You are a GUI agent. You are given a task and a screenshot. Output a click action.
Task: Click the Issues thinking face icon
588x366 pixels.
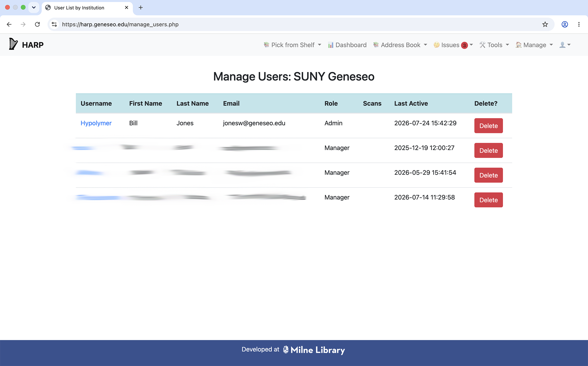coord(437,45)
